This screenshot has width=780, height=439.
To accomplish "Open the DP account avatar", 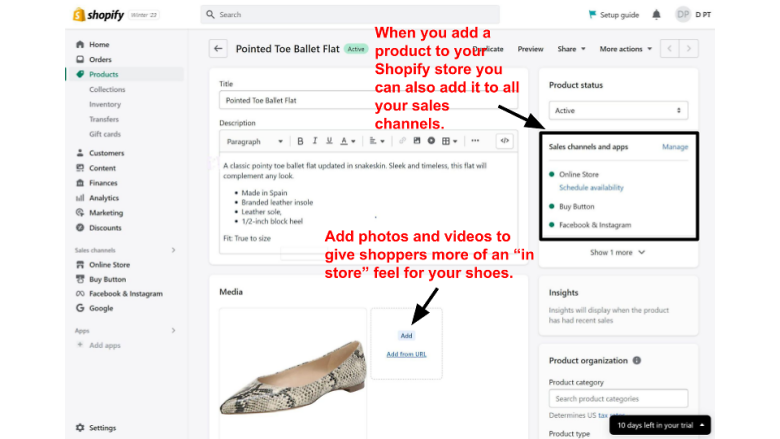I will [x=683, y=14].
